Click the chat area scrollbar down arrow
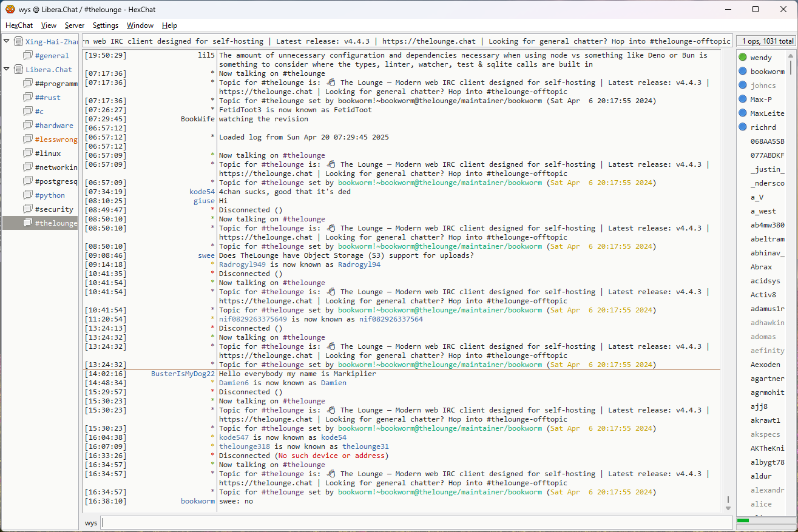 [728, 508]
